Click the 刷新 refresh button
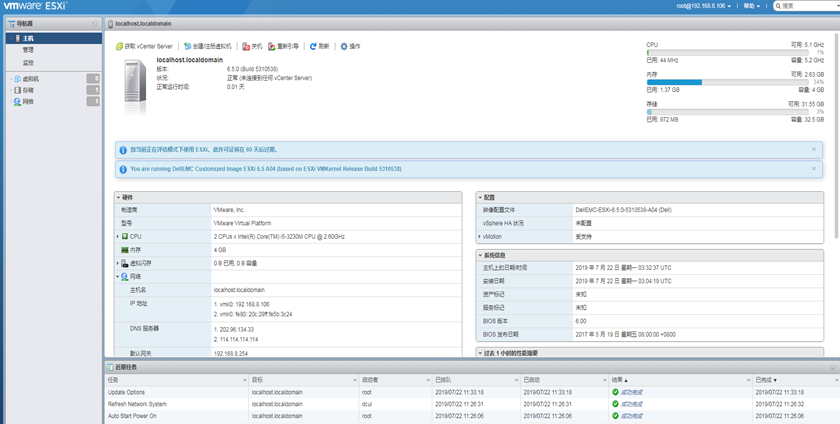 319,47
